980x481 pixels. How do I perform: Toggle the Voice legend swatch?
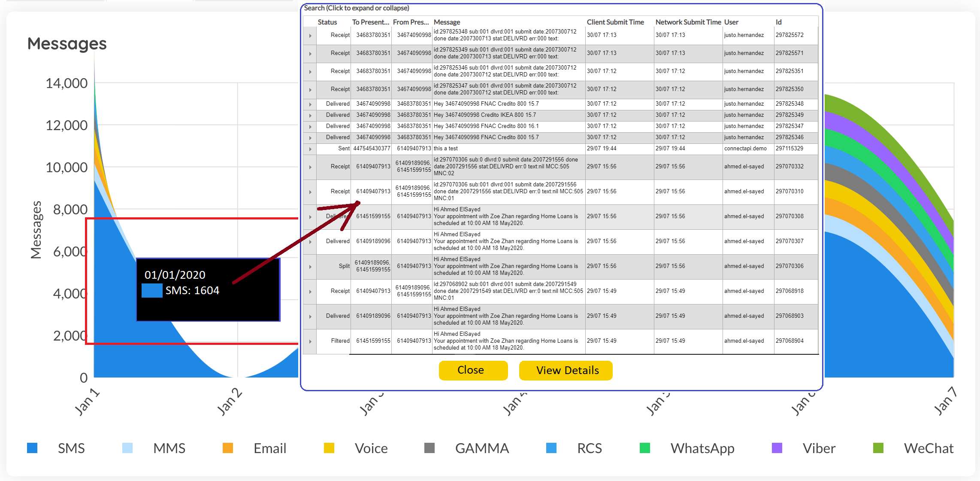click(329, 448)
